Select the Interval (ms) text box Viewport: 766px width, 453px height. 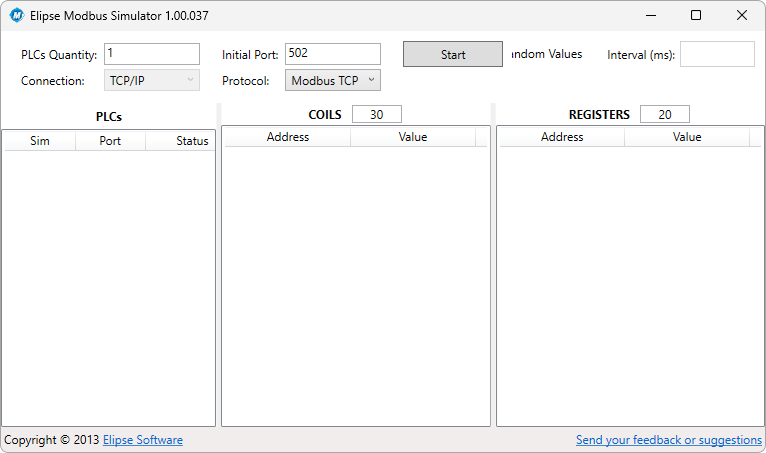717,54
